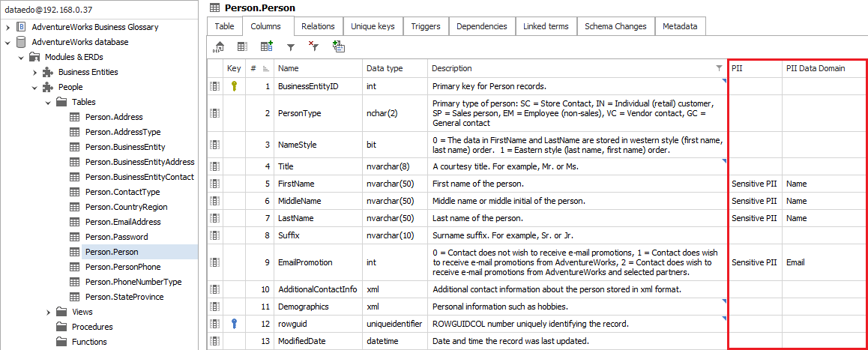Screen dimensions: 868x350
Task: Open the Schema Changes tab
Action: [x=615, y=26]
